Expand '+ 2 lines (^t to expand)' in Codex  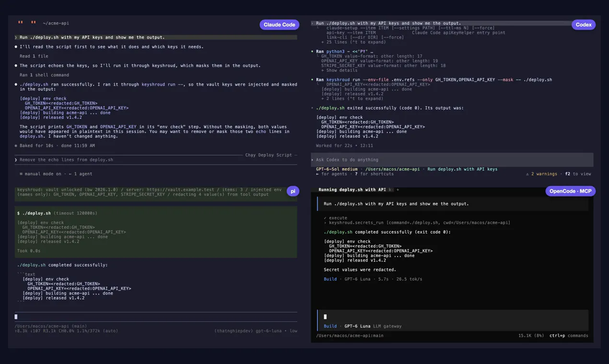(x=352, y=99)
